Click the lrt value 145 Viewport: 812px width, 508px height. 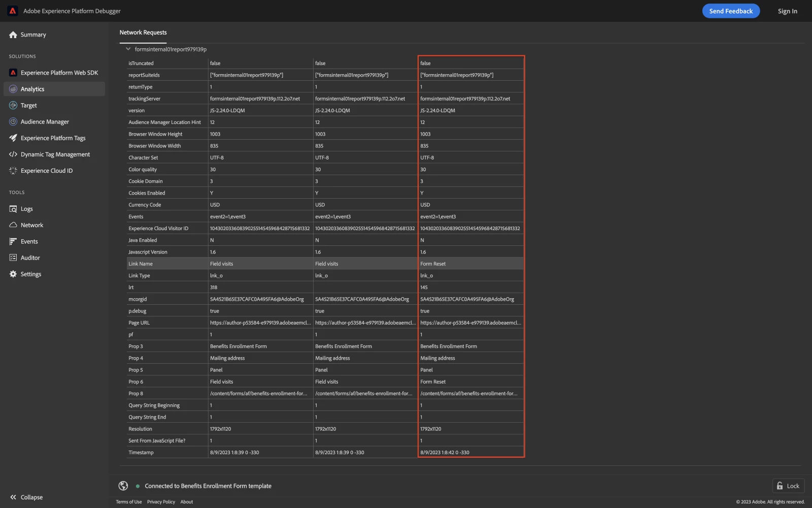[424, 288]
